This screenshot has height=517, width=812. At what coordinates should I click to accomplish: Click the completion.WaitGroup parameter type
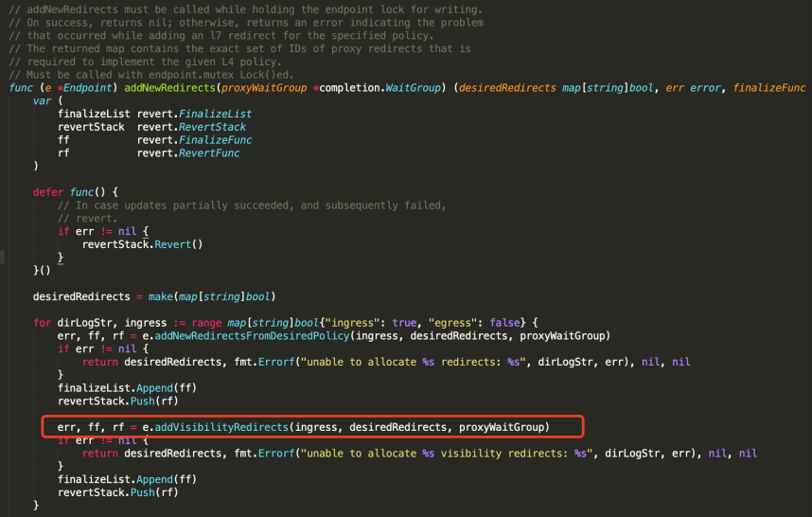pos(380,87)
